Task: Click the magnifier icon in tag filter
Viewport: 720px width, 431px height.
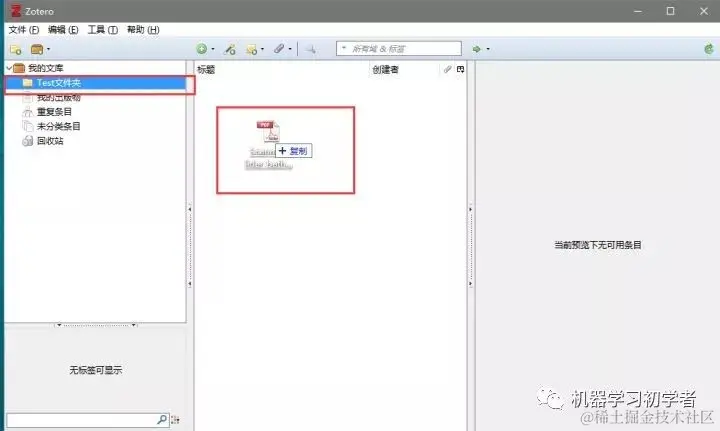Action: 162,420
